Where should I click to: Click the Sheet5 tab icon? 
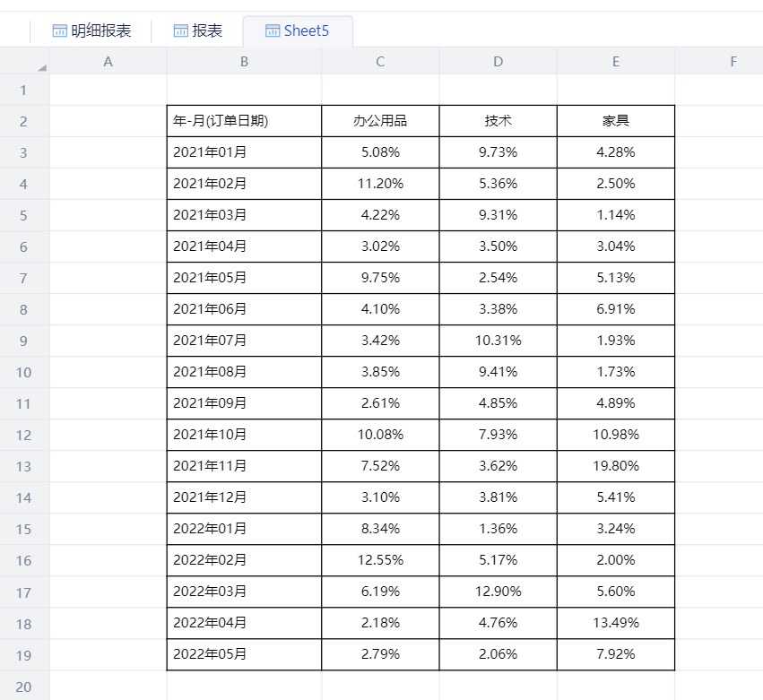click(273, 31)
